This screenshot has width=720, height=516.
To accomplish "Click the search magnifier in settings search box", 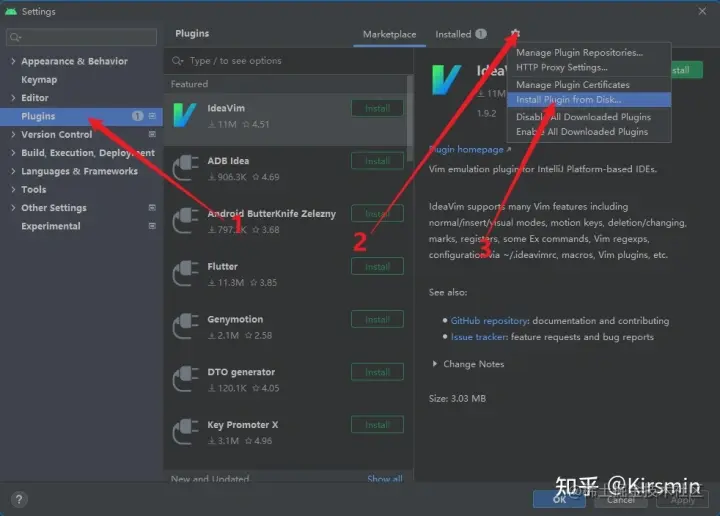I will click(15, 37).
